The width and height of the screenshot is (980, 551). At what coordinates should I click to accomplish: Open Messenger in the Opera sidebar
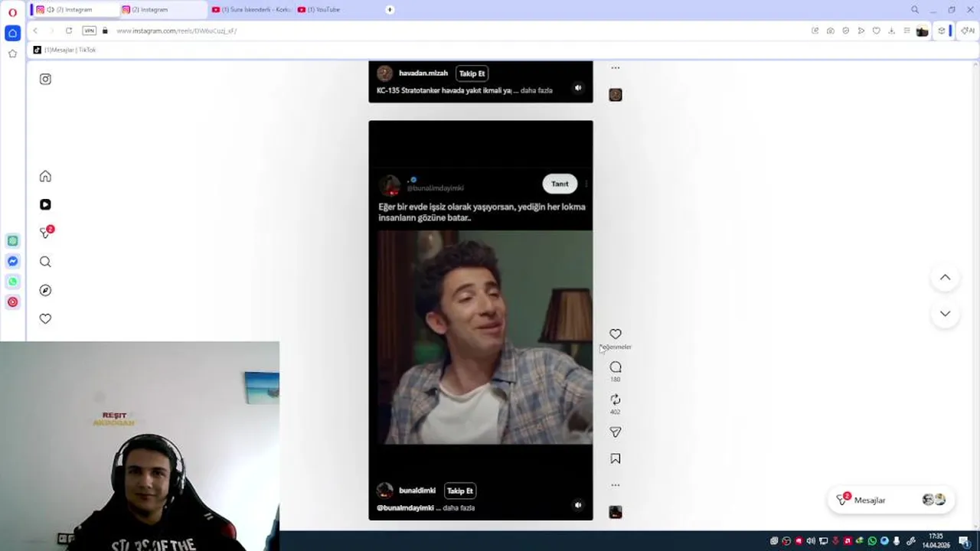tap(12, 261)
